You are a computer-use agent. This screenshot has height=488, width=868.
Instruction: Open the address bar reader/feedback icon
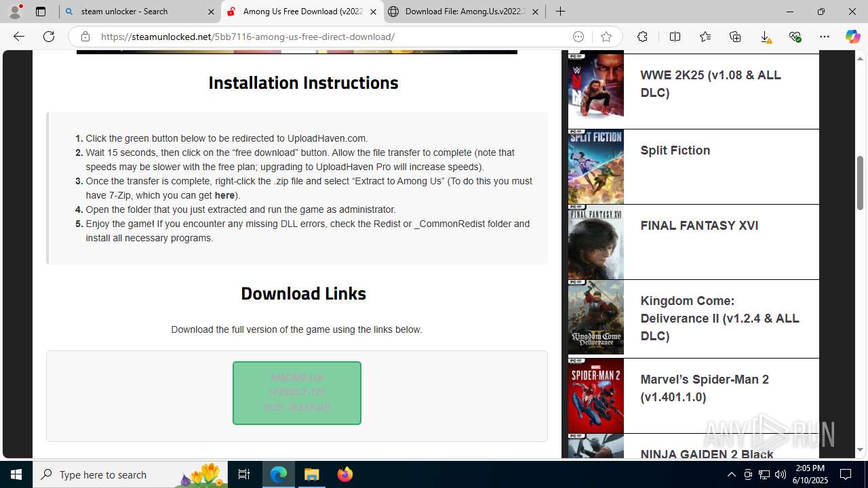(x=578, y=37)
